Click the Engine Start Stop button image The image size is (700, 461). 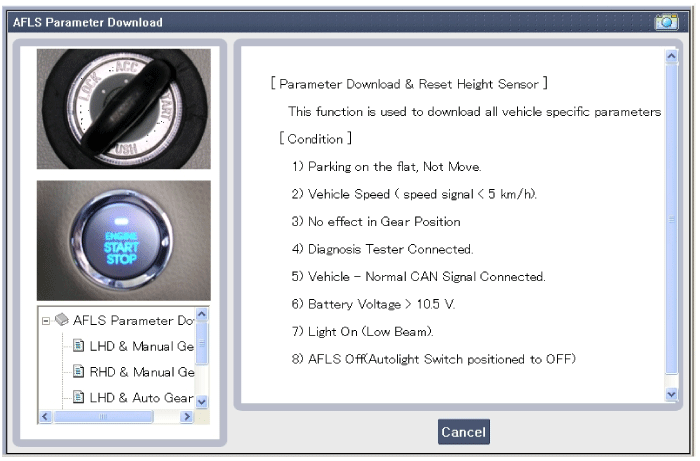click(124, 240)
